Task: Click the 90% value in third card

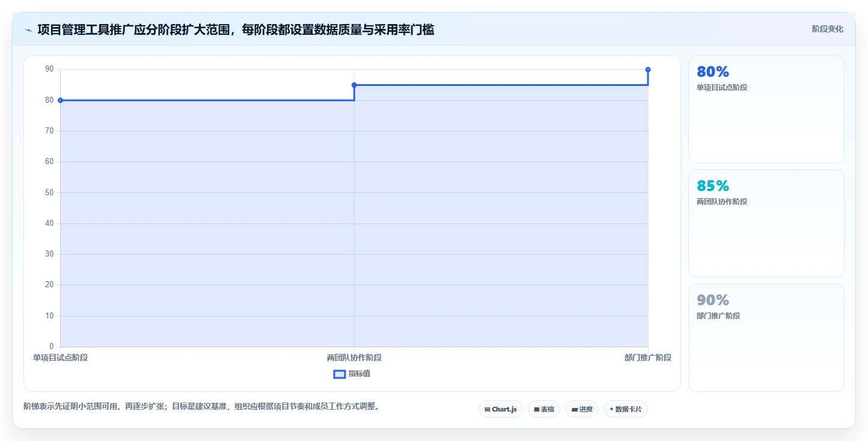Action: pyautogui.click(x=713, y=300)
